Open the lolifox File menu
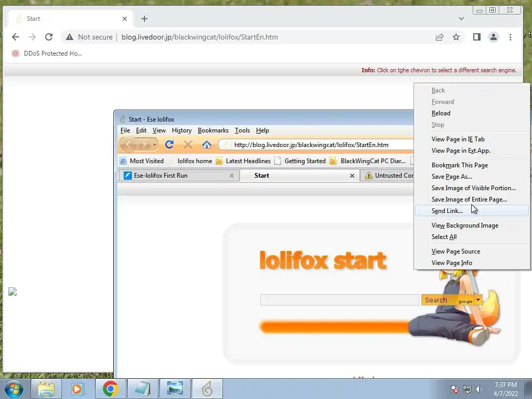This screenshot has width=532, height=399. click(125, 130)
